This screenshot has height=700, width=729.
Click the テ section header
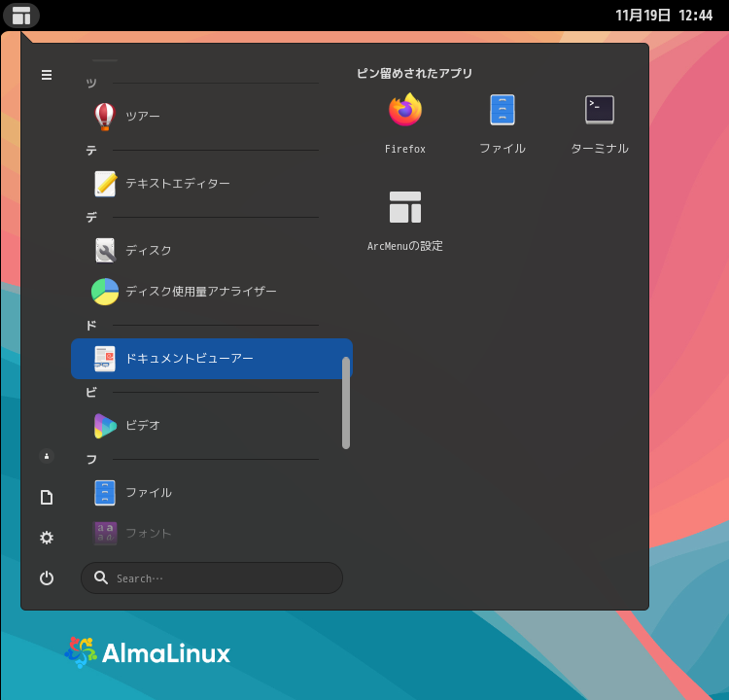pyautogui.click(x=91, y=151)
